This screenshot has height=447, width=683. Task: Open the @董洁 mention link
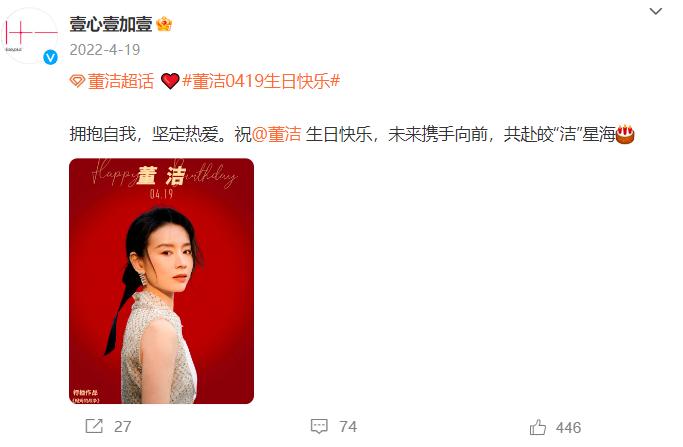pyautogui.click(x=277, y=134)
